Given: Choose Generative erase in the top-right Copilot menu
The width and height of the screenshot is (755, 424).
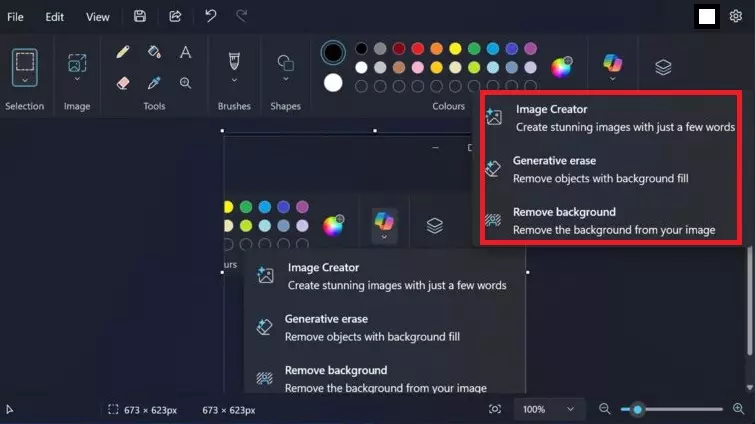Looking at the screenshot, I should [611, 169].
